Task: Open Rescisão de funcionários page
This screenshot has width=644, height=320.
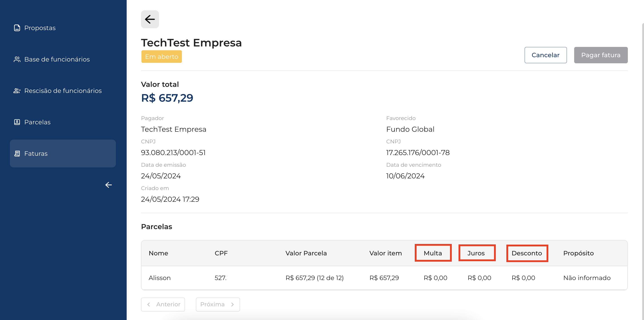Action: coord(63,91)
